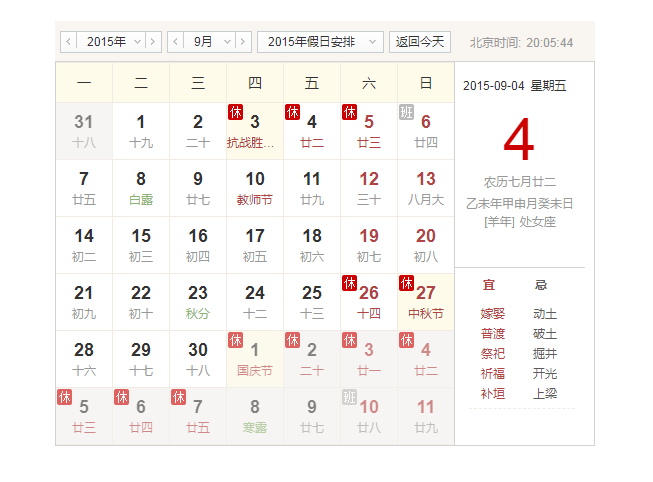Go to next year arrow
Viewport: 653px width, 482px height.
click(153, 42)
